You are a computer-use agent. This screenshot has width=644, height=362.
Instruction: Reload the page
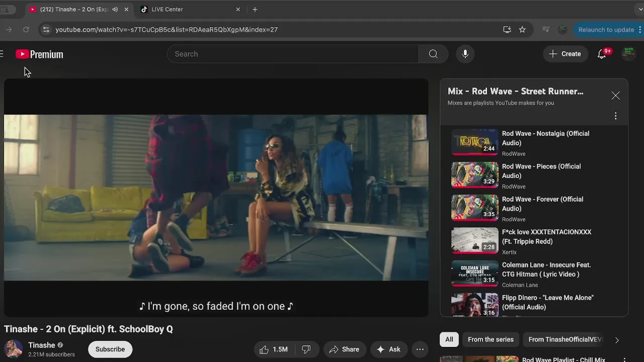26,30
